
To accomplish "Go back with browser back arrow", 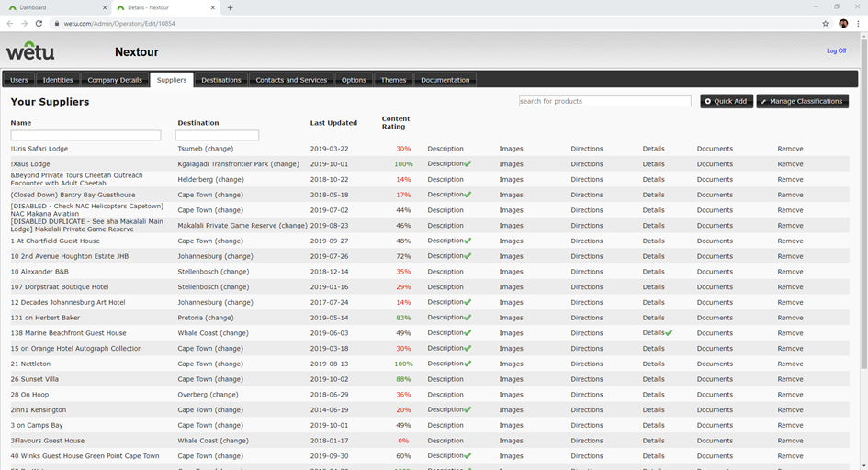I will pos(9,23).
